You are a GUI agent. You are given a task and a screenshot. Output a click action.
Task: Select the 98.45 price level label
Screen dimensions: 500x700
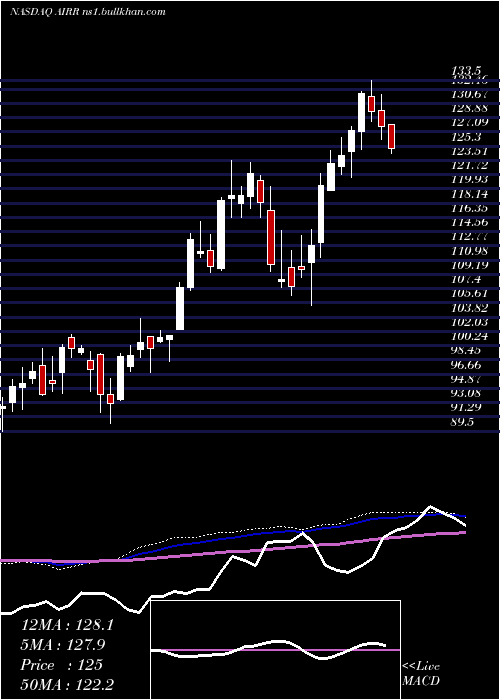pos(468,351)
